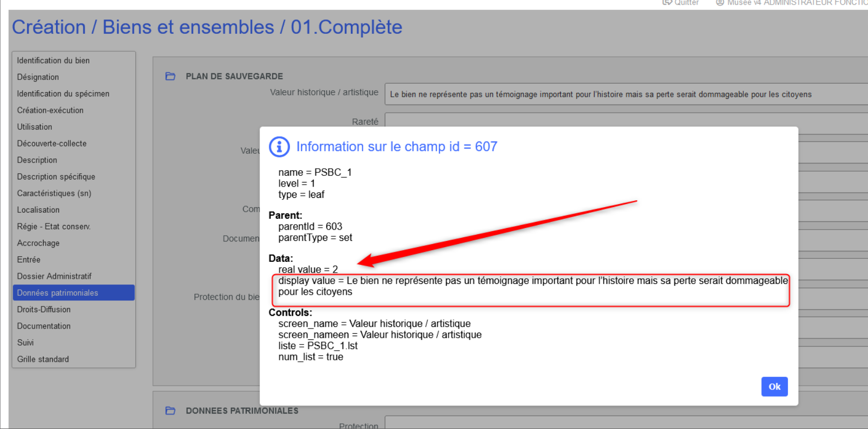Open Identification du bien section
868x429 pixels.
point(53,60)
